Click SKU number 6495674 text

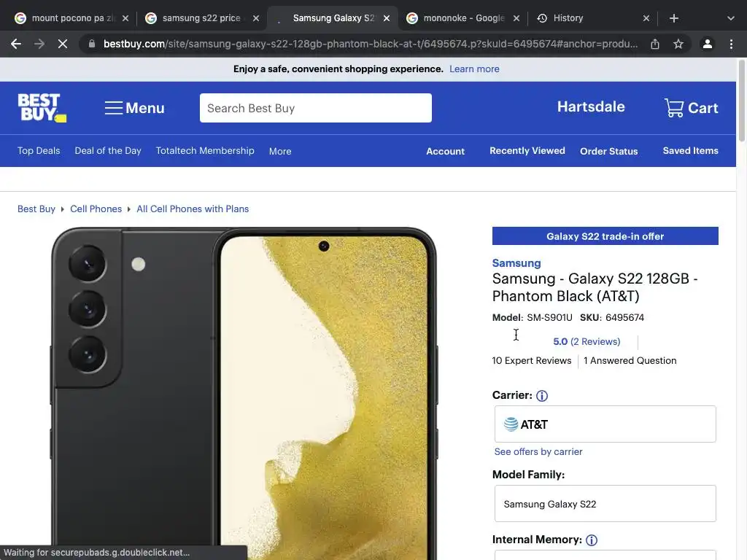tap(624, 318)
